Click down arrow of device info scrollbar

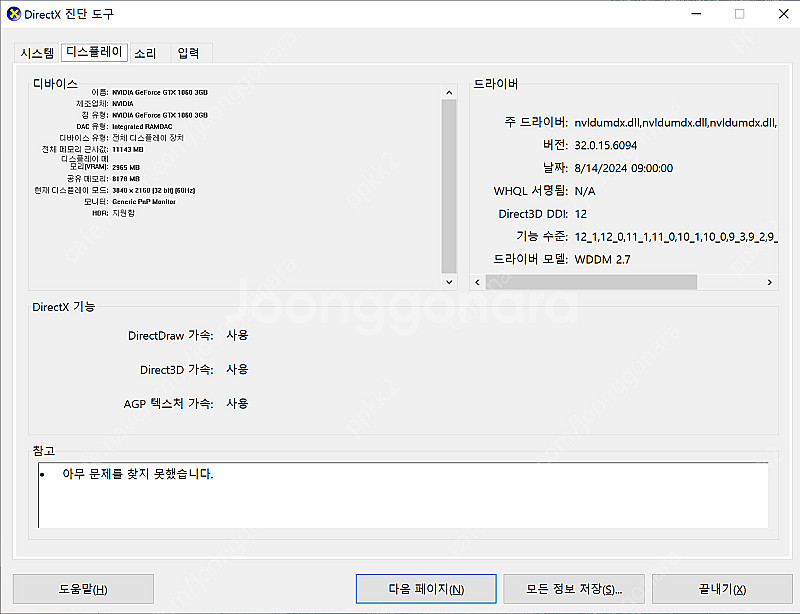click(449, 282)
